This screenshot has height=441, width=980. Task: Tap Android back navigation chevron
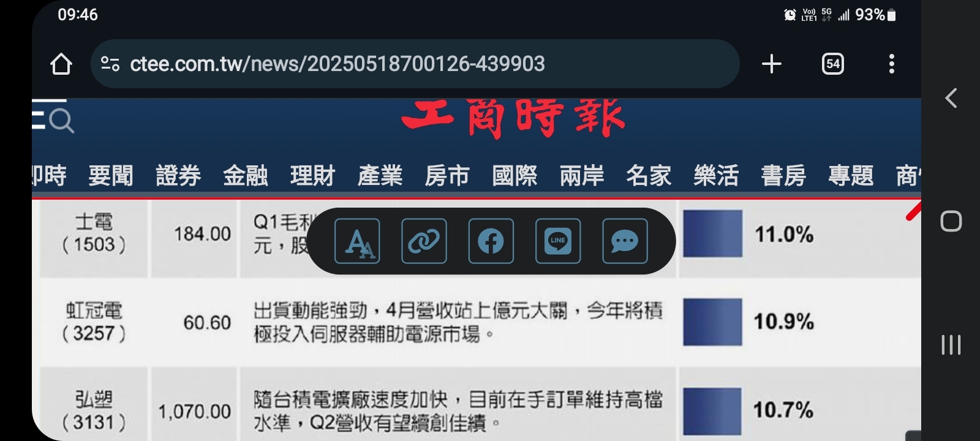click(x=951, y=98)
